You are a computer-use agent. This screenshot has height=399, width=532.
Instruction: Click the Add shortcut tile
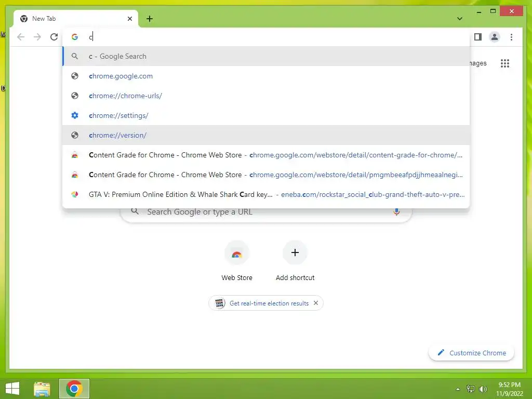coord(295,261)
